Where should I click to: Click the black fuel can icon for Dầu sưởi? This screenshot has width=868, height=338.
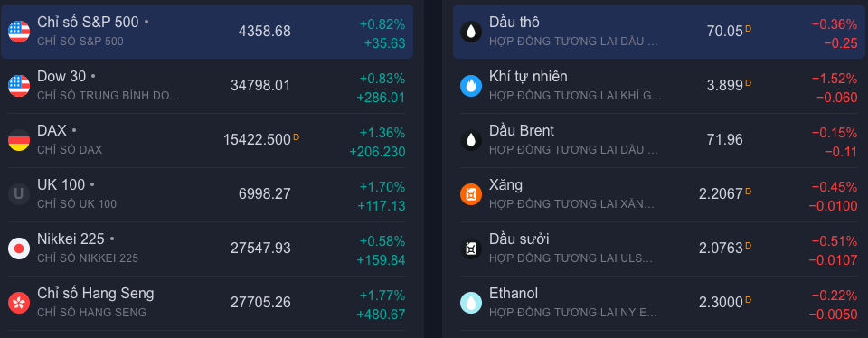click(471, 249)
